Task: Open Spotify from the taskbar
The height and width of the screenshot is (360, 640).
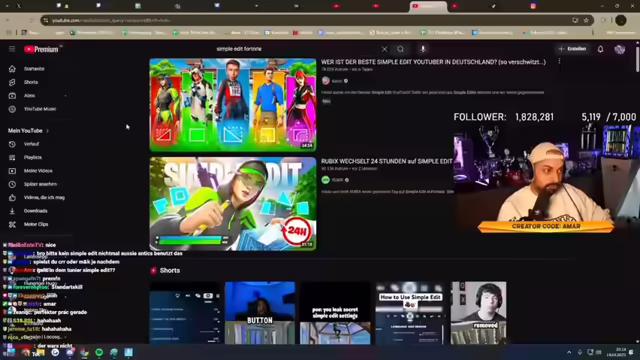Action: [x=99, y=353]
